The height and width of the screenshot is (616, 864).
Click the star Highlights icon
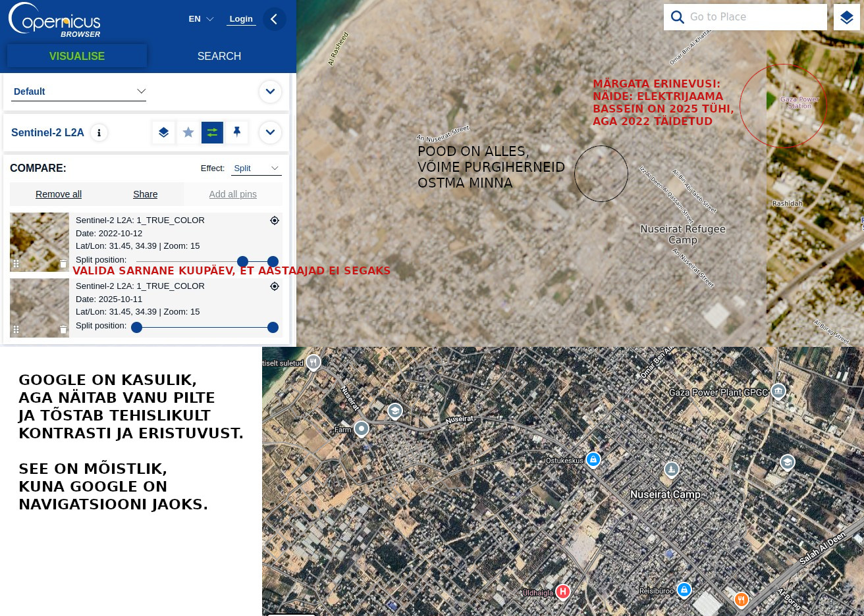[188, 133]
